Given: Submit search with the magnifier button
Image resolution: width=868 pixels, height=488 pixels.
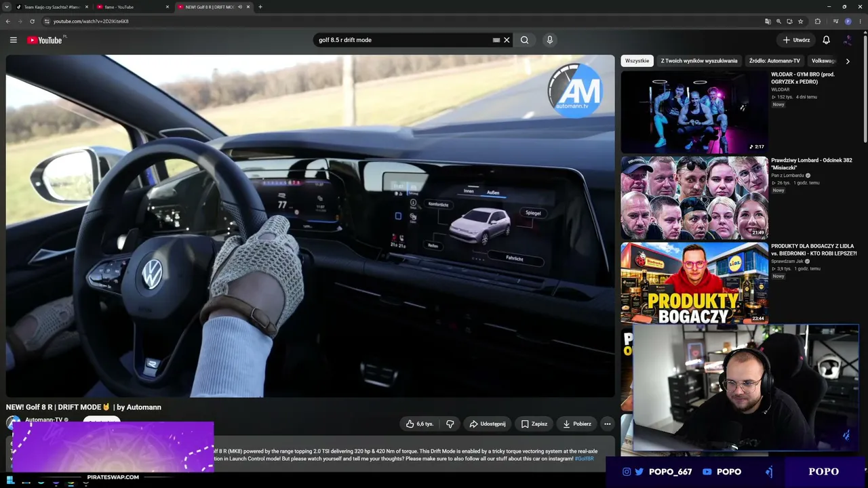Looking at the screenshot, I should 524,40.
